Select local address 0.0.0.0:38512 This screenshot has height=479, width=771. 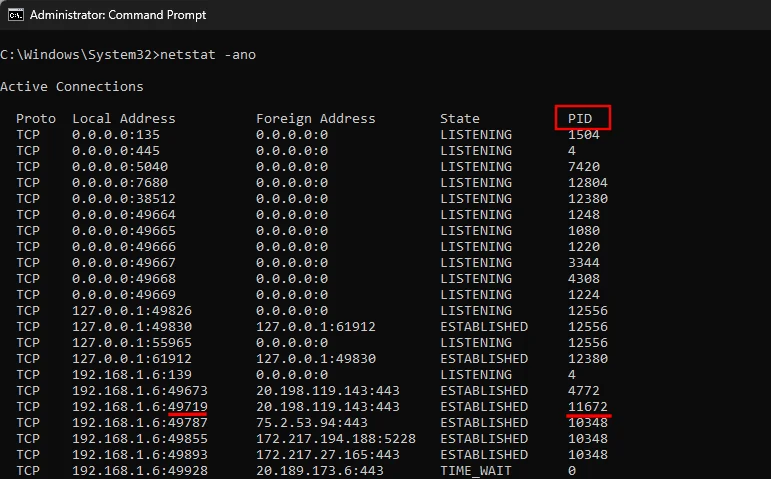[x=124, y=199]
